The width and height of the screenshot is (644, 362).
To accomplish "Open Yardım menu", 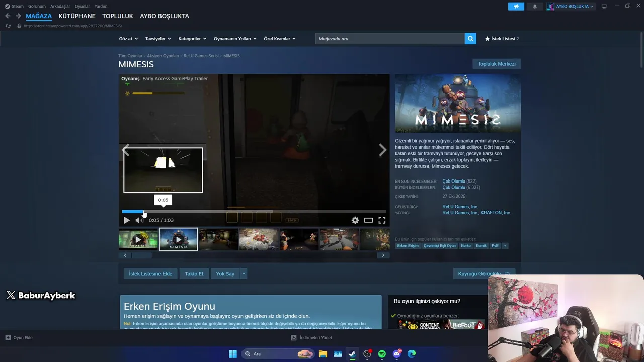I will 101,7.
